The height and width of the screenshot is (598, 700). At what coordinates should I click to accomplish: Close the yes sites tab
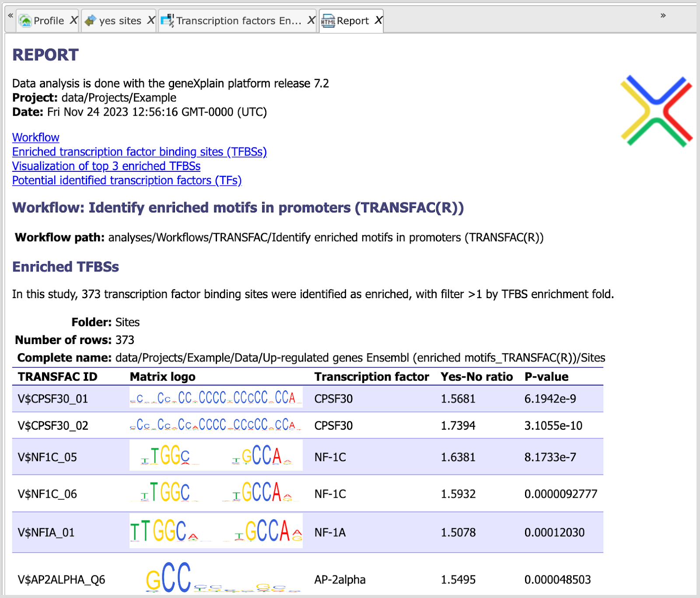click(x=151, y=20)
